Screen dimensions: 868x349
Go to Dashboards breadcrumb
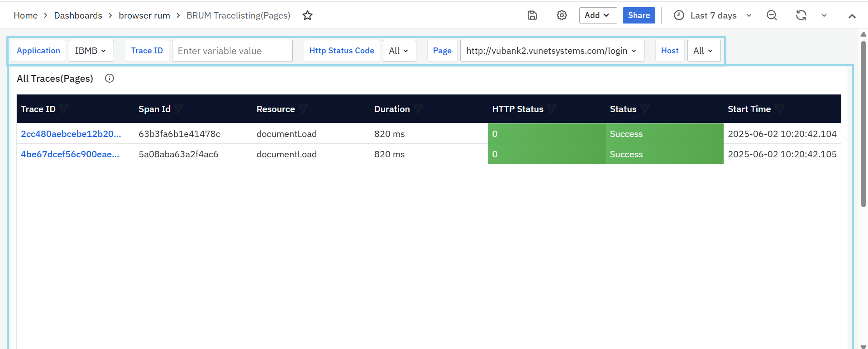tap(78, 15)
